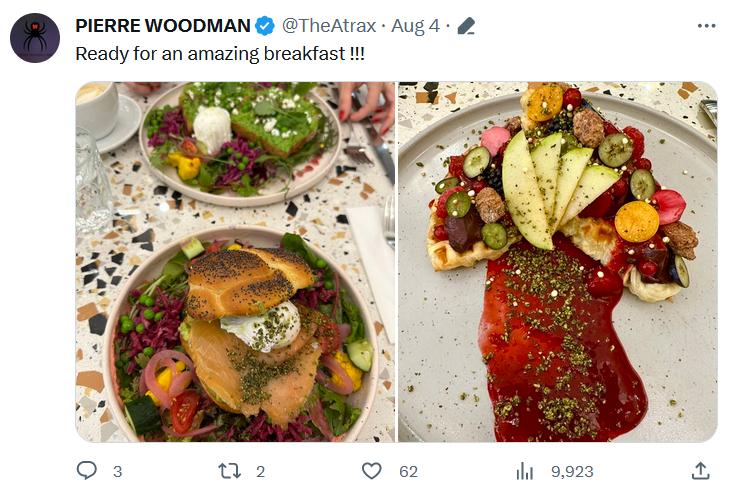Click the 9,923 views count
731x491 pixels.
tap(570, 471)
